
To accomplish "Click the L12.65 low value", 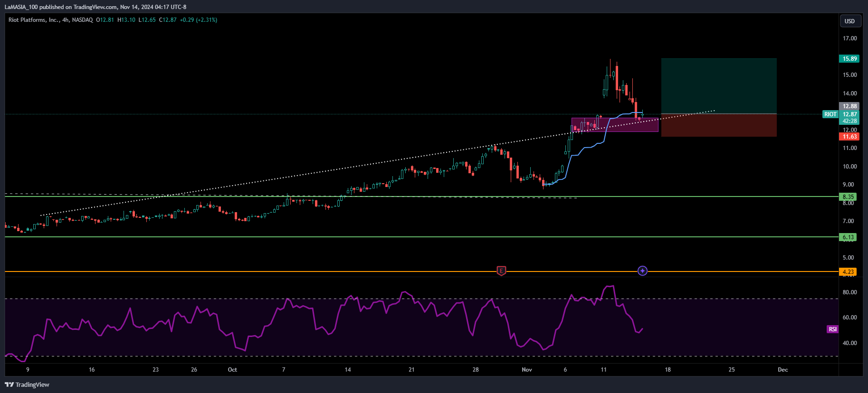I will (x=147, y=20).
